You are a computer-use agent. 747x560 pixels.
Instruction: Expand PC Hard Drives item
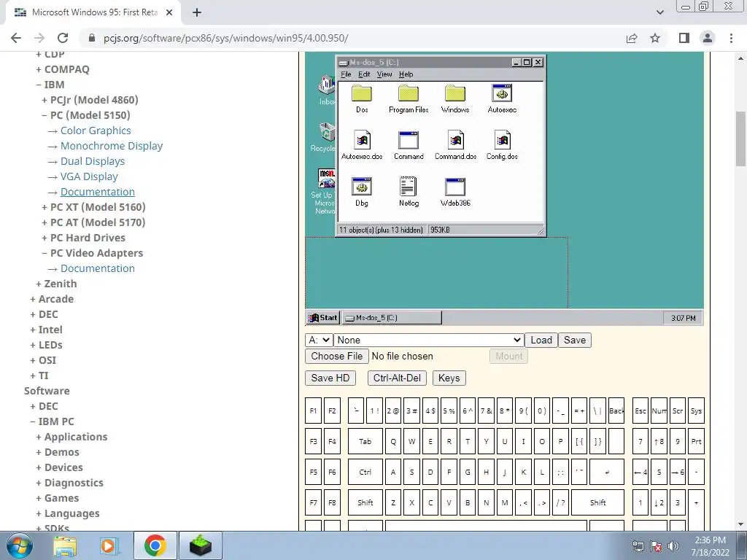click(83, 237)
